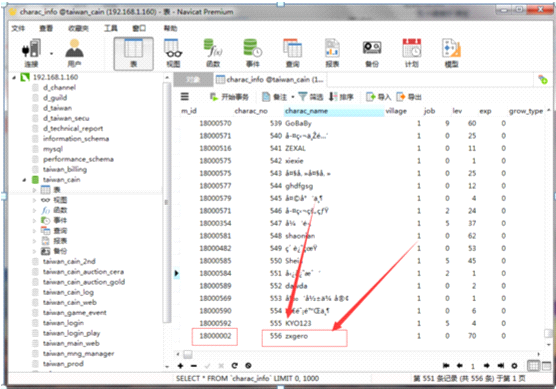Click the Import (导入) button
556x389 pixels.
pos(378,96)
